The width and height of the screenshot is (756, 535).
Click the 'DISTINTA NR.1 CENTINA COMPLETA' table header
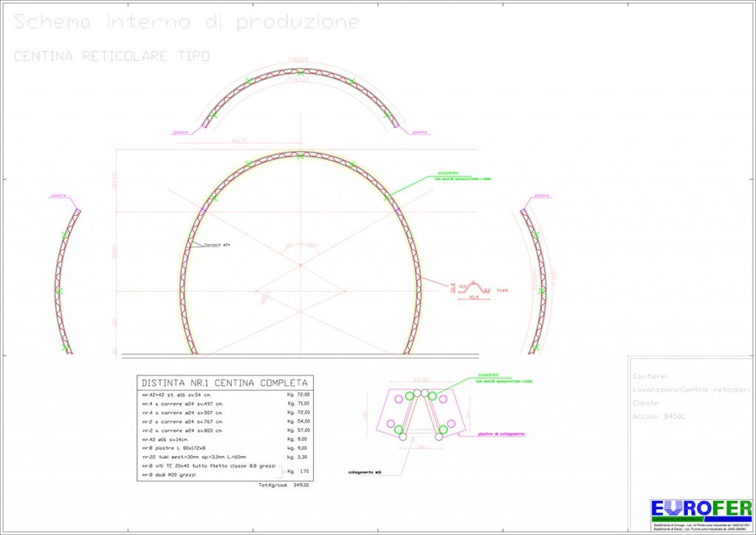(224, 383)
